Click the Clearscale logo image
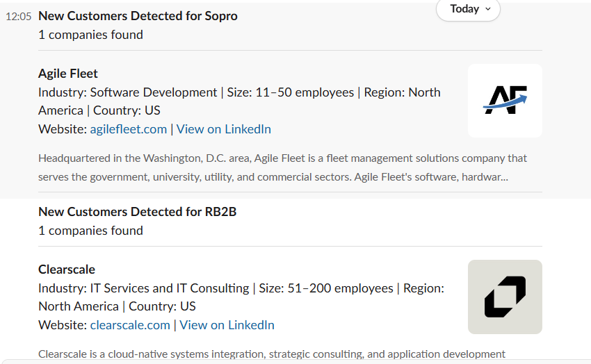 point(505,297)
